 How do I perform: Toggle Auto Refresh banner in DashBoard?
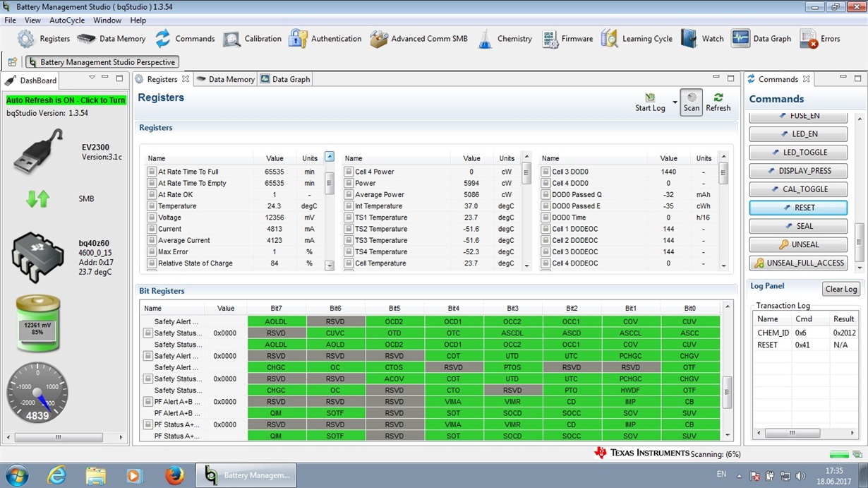(x=66, y=100)
